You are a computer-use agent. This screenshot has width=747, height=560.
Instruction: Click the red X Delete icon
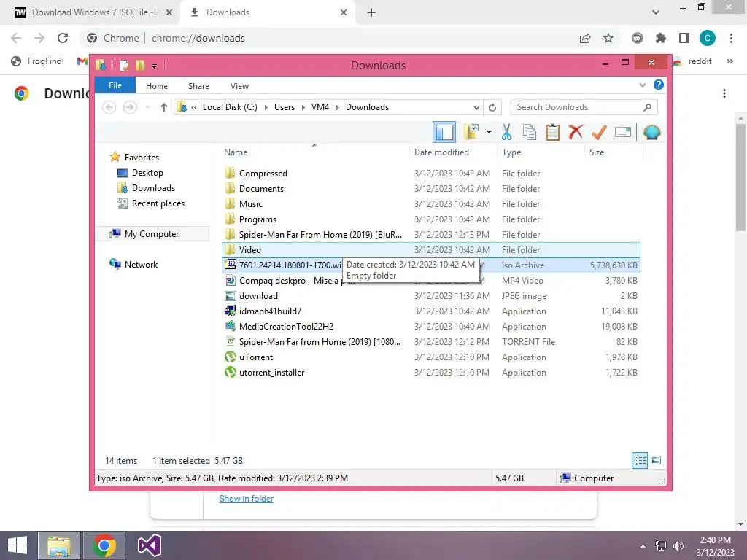pyautogui.click(x=576, y=131)
